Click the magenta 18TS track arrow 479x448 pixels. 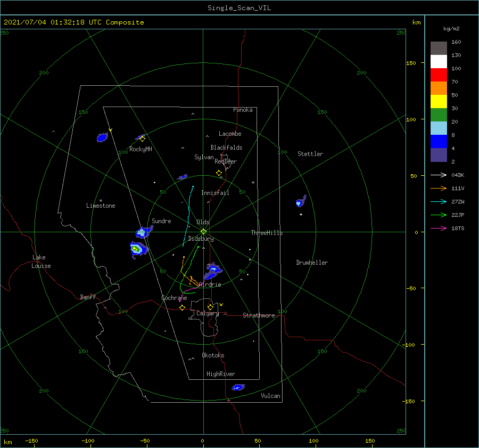439,228
